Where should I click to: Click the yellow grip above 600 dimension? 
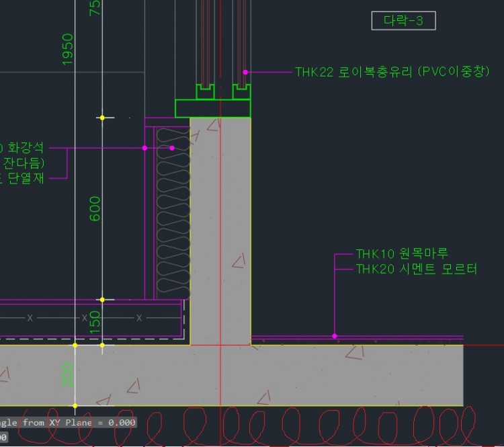coord(102,118)
